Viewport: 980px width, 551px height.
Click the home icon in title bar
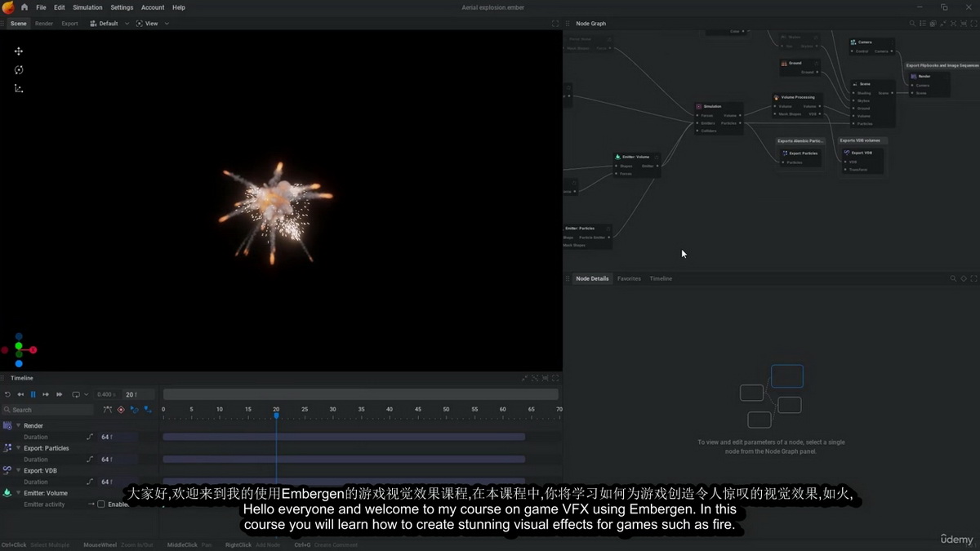(x=24, y=7)
